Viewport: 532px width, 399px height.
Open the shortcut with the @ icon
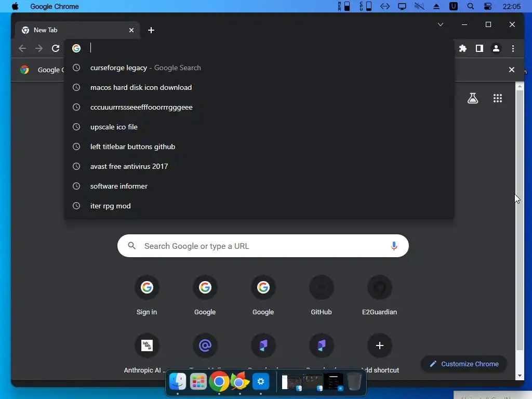coord(205,346)
